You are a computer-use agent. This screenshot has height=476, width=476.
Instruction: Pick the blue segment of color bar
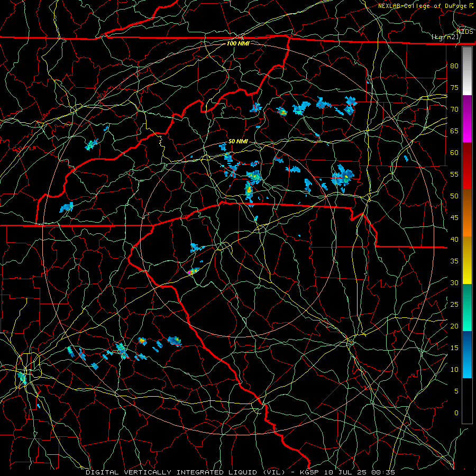pos(467,354)
